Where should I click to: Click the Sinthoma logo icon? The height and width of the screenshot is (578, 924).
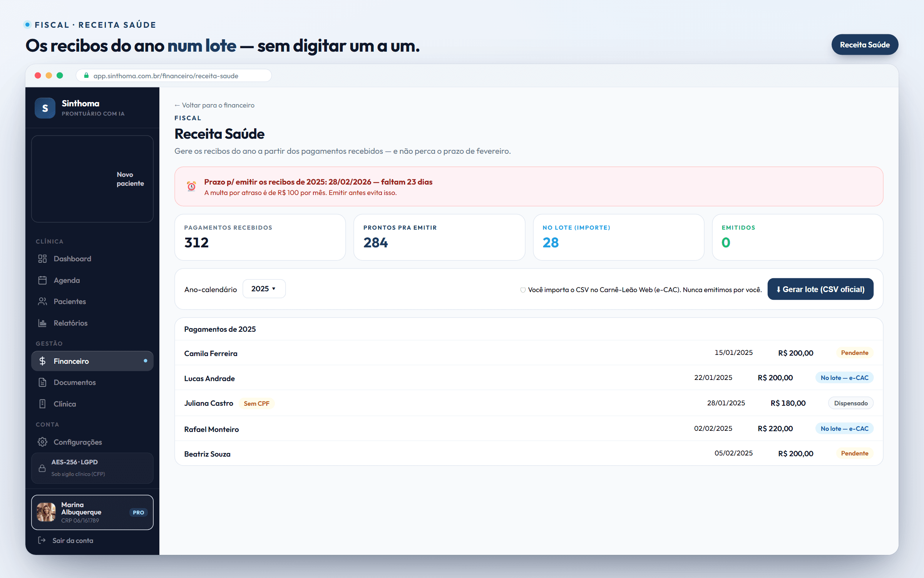click(45, 108)
